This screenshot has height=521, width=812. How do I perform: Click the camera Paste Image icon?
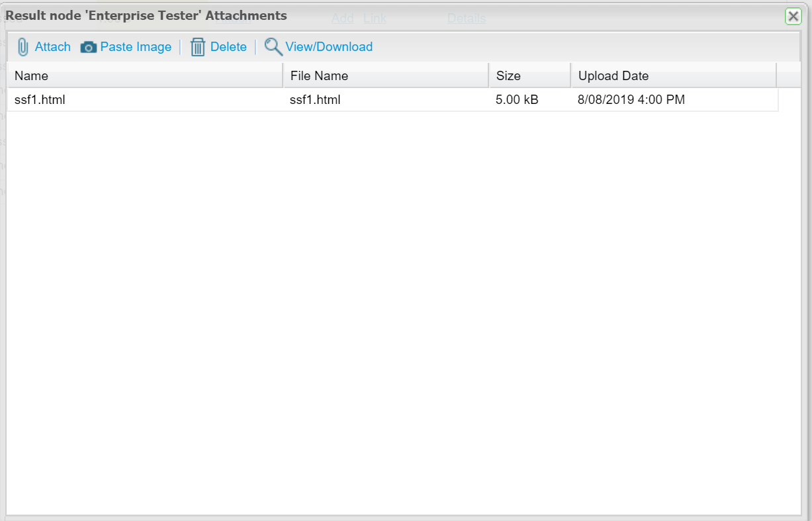(x=89, y=47)
